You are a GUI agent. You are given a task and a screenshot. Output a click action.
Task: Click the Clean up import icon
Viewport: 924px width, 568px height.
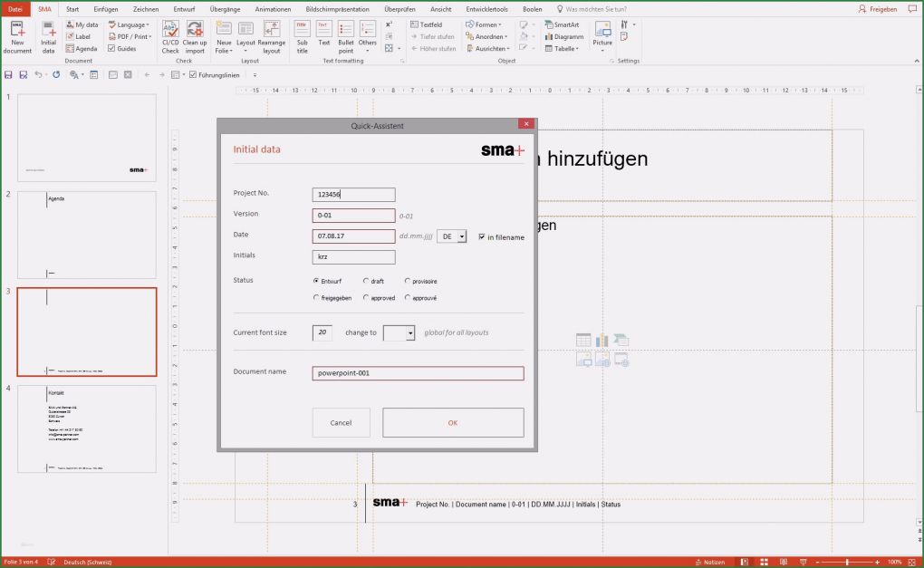coord(195,36)
